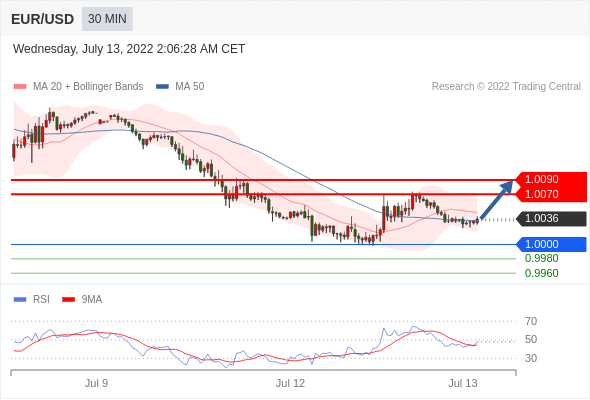Screen dimensions: 590x400
Task: Click the red 1.0090 resistance label
Action: click(x=551, y=179)
